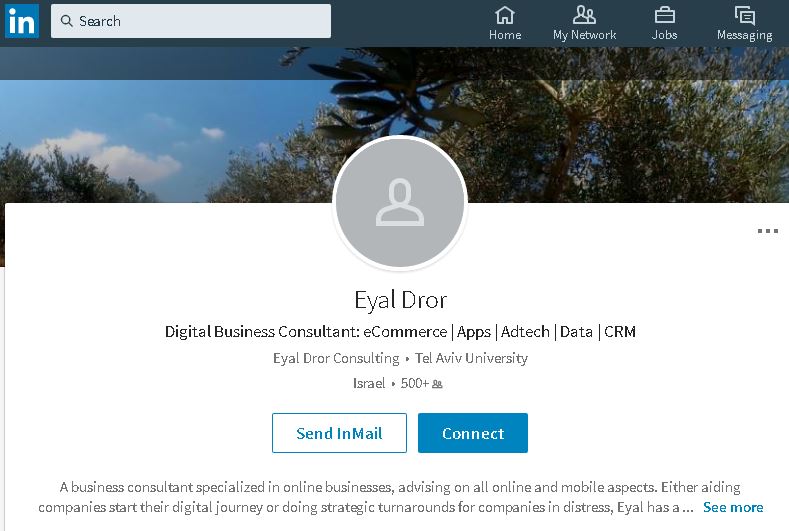Screen dimensions: 789x531
Task: Click the blue Connect button
Action: 472,433
